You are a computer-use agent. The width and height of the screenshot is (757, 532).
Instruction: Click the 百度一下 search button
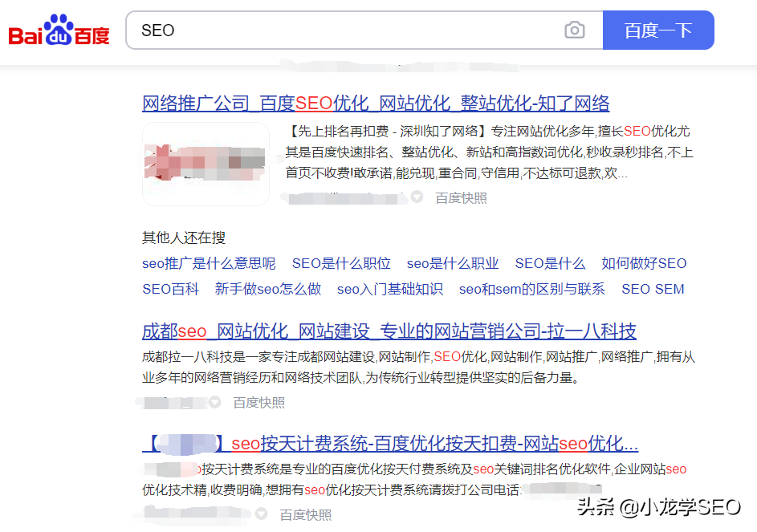pos(658,30)
